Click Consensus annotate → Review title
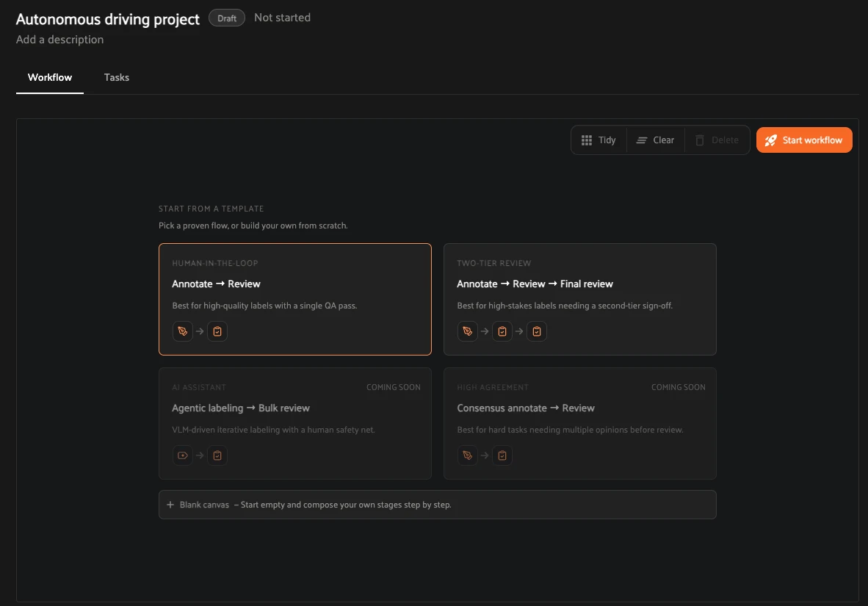The height and width of the screenshot is (606, 868). coord(526,408)
